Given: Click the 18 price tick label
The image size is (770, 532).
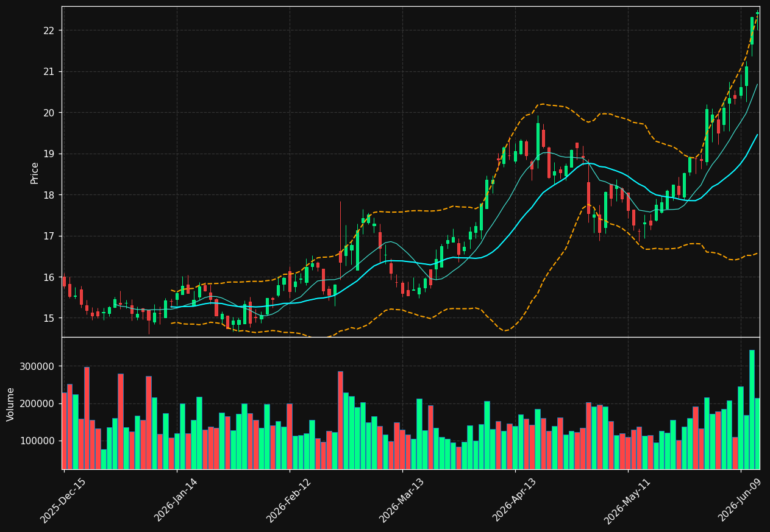Looking at the screenshot, I should (x=49, y=195).
